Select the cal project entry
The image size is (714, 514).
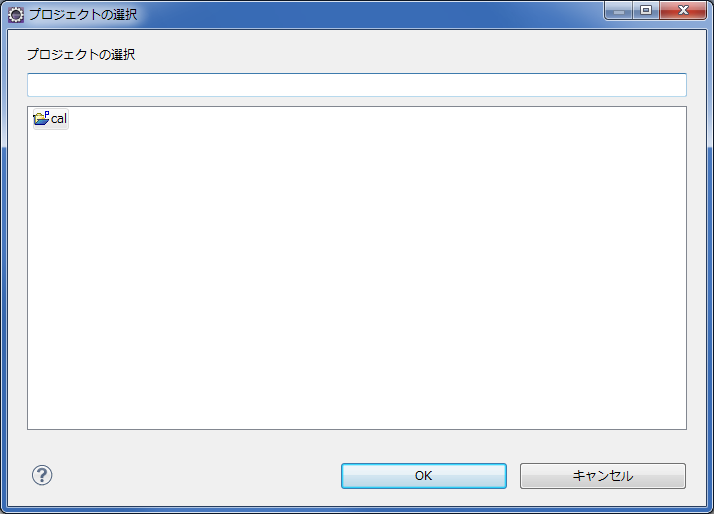(51, 119)
